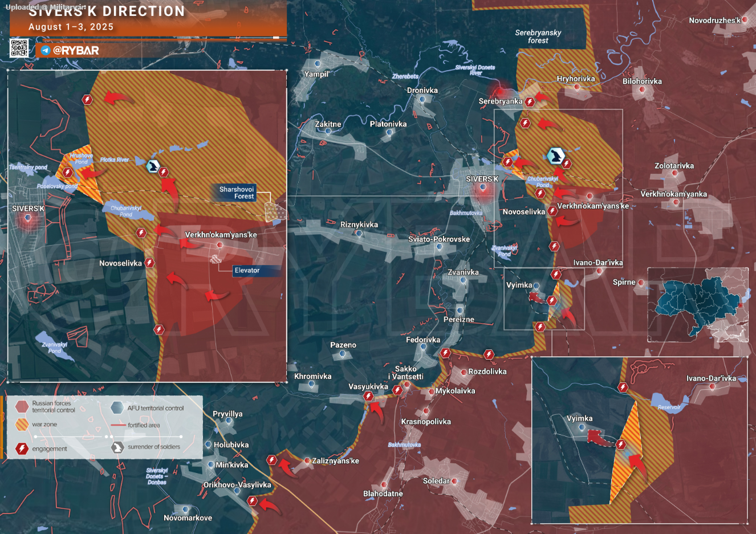The image size is (756, 534).
Task: Click the surrender of soldiers legend icon
Action: (x=117, y=447)
